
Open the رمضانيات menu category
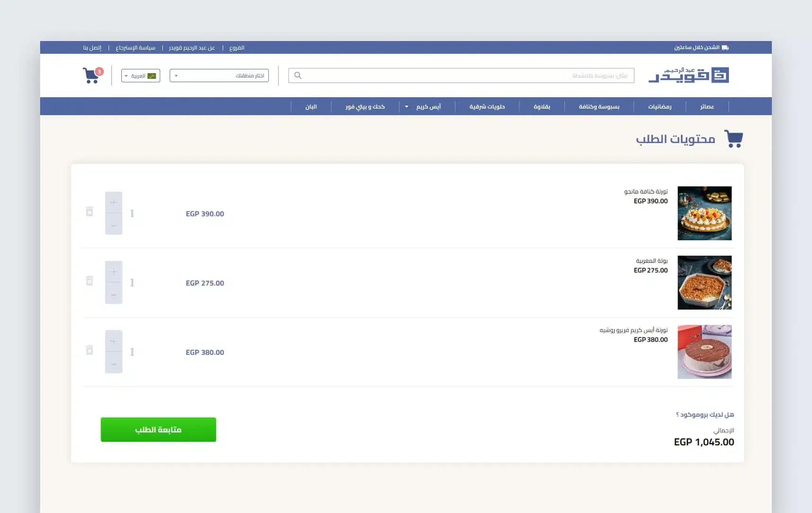(x=660, y=107)
